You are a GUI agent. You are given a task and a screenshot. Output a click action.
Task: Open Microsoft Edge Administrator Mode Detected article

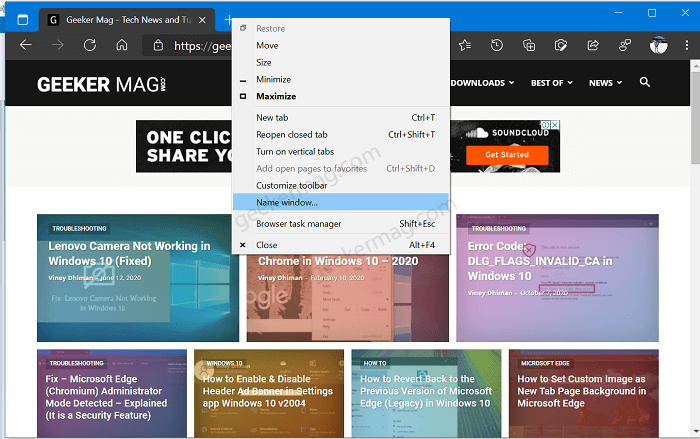(x=106, y=397)
